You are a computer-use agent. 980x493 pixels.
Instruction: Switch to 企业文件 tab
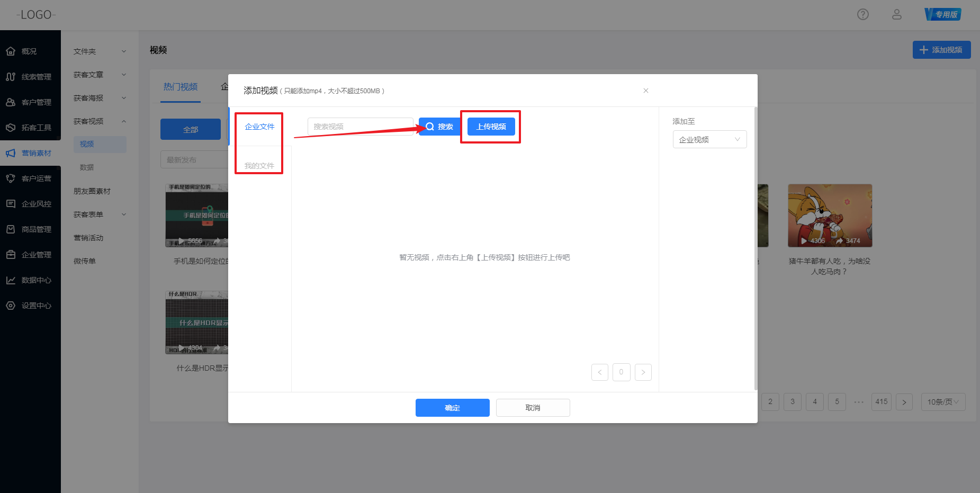tap(259, 127)
